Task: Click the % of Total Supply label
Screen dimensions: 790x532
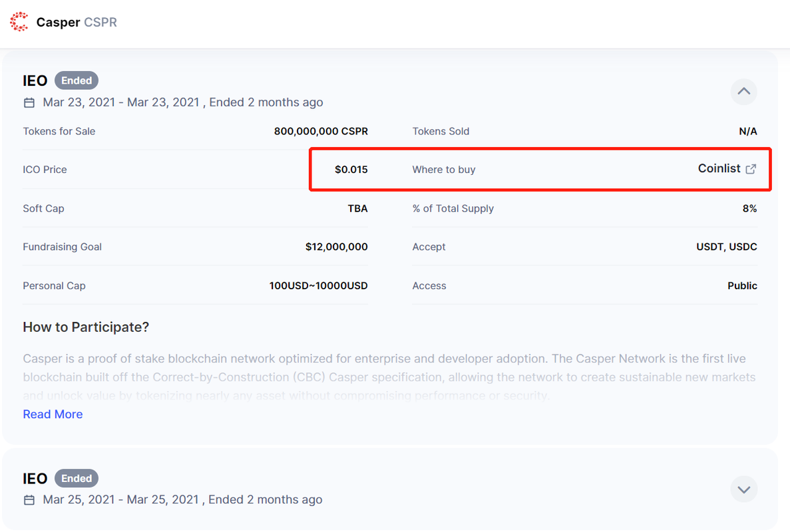Action: click(453, 208)
